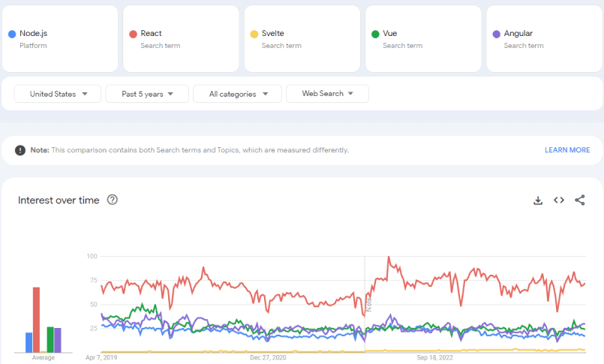
Task: Click the blue Node.js average bar
Action: pos(29,342)
